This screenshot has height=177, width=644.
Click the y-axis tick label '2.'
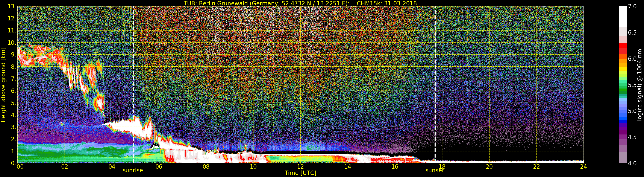13,139
